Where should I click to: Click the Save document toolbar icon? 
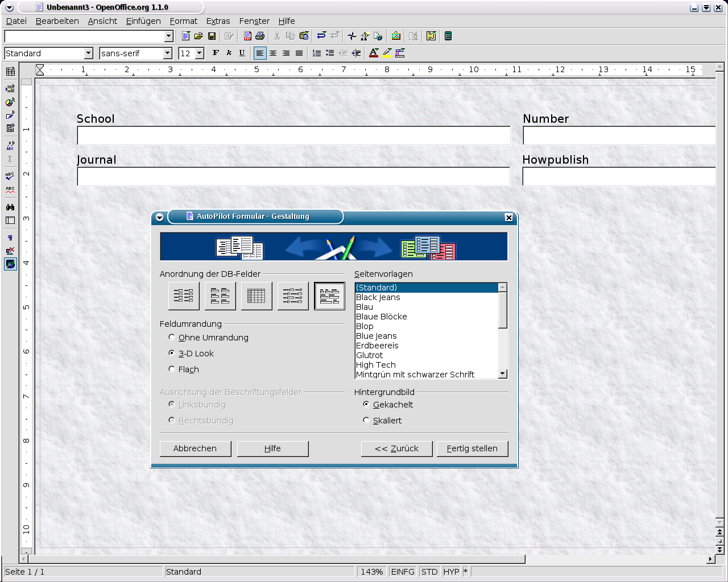[x=212, y=36]
